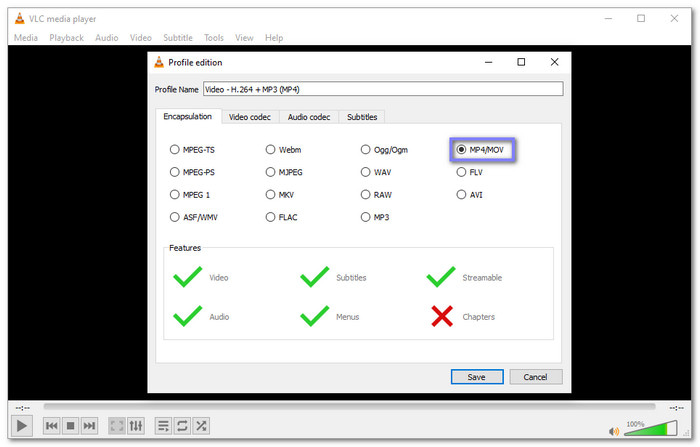This screenshot has height=447, width=700.
Task: Click in the Profile Name field
Action: tap(383, 89)
